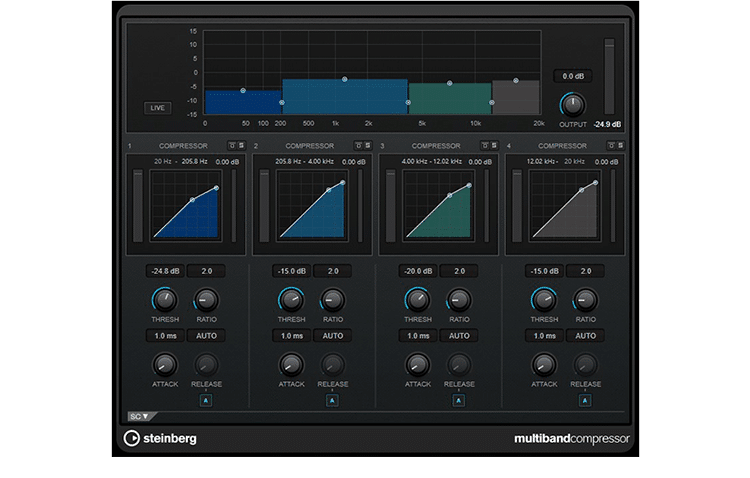Solo band 4 compressor

point(620,145)
